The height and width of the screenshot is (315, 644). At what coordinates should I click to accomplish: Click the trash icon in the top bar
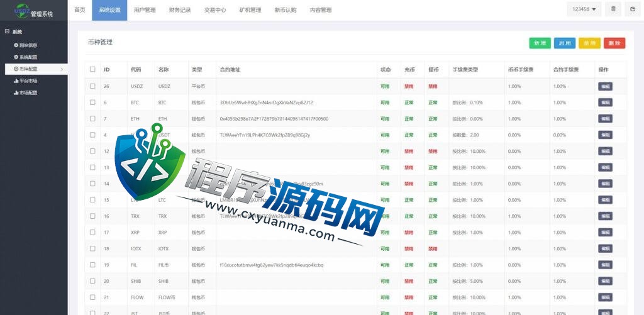pyautogui.click(x=613, y=9)
